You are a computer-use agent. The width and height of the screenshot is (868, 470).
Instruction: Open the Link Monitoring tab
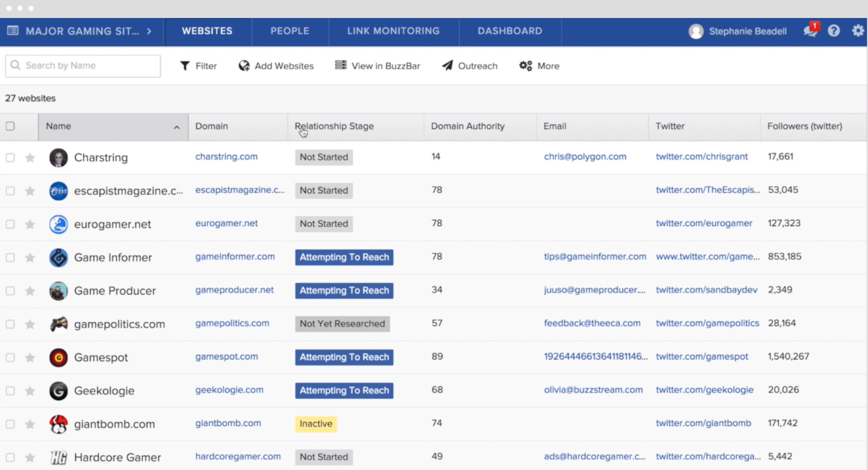393,31
